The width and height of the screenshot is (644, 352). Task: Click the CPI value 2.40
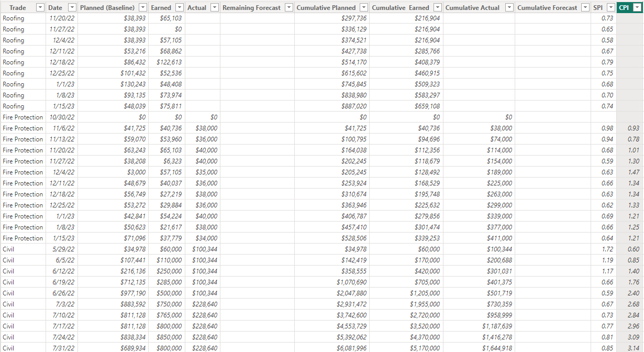(634, 293)
